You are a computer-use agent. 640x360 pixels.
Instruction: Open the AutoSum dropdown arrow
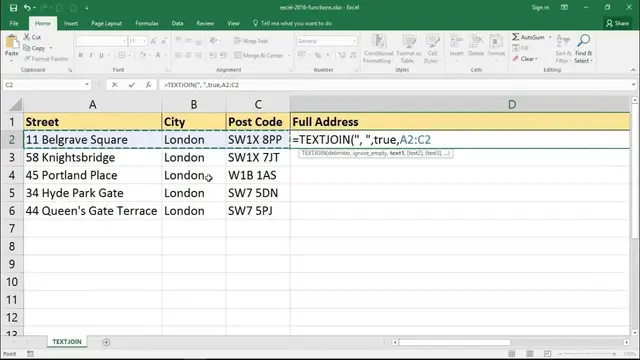550,37
